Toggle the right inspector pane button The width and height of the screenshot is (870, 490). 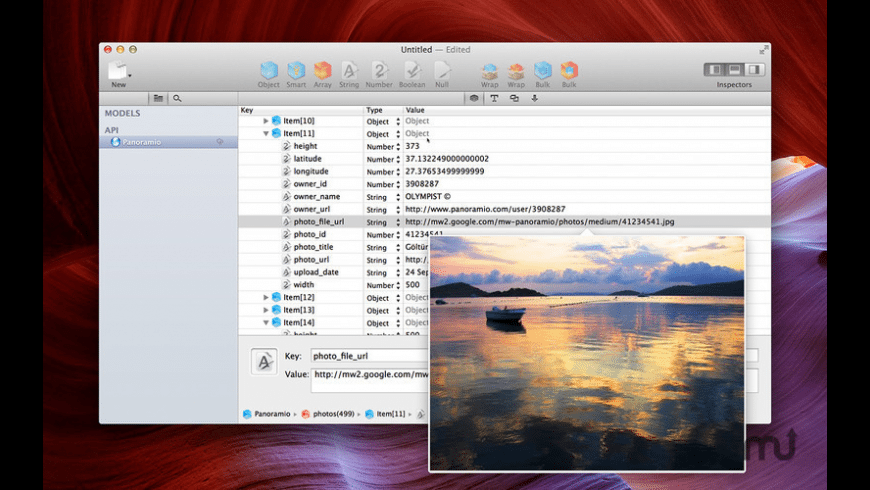coord(755,70)
